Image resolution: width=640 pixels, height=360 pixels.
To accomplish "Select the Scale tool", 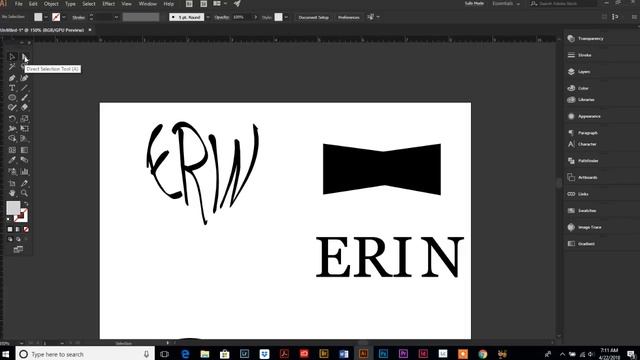I will (x=24, y=119).
